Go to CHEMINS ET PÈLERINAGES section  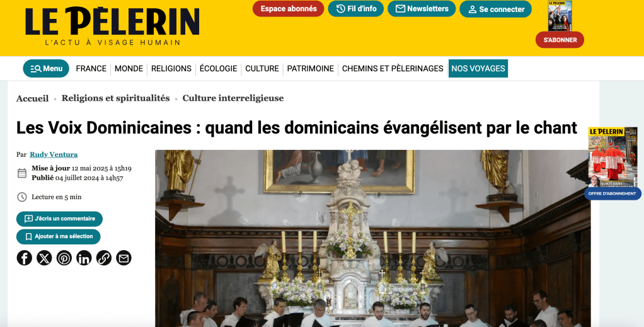pyautogui.click(x=393, y=69)
